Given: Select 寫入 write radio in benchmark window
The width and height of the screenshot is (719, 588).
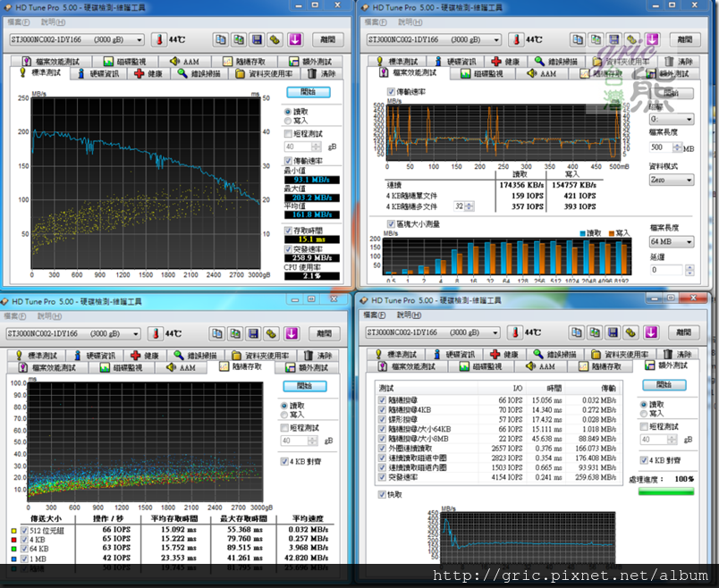Looking at the screenshot, I should [288, 121].
